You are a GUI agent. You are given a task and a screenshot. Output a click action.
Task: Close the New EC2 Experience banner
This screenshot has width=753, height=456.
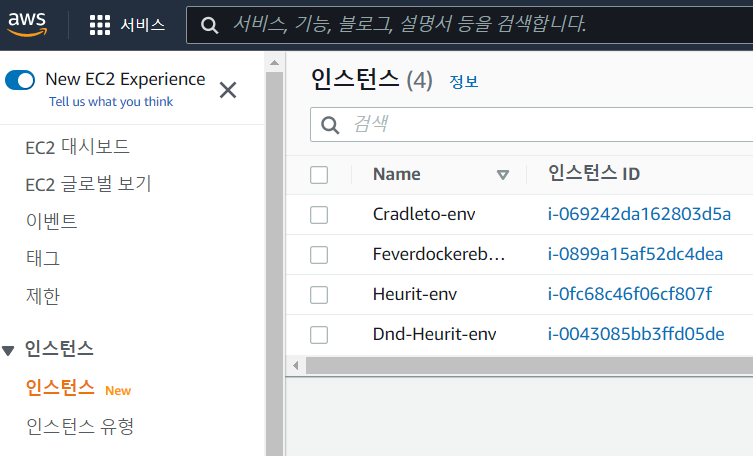(228, 90)
